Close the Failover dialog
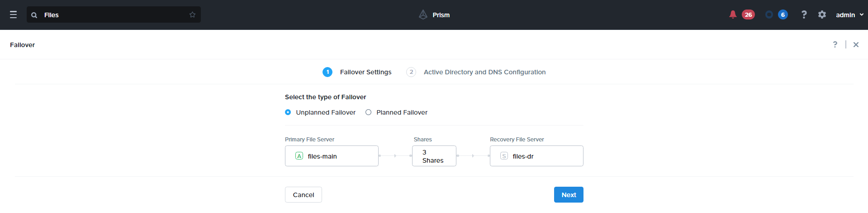This screenshot has height=213, width=868. click(x=856, y=44)
